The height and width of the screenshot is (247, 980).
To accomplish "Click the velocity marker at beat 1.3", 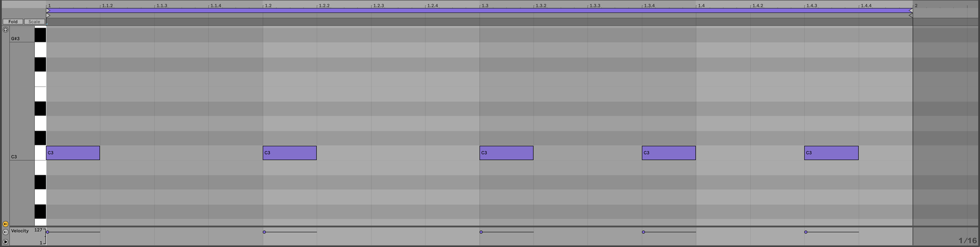I will tap(481, 232).
